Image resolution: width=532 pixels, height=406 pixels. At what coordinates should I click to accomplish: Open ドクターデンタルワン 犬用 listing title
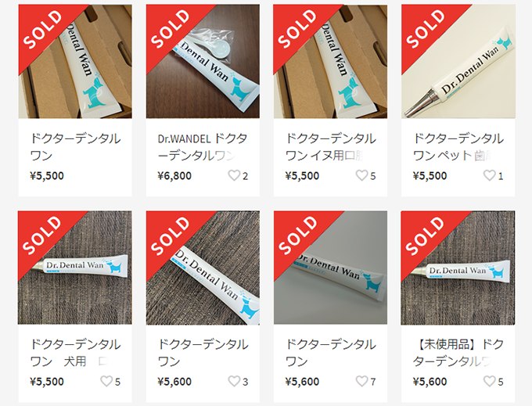75,353
